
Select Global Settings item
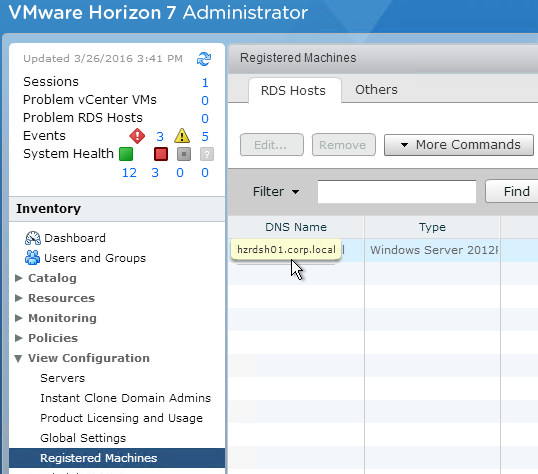83,438
